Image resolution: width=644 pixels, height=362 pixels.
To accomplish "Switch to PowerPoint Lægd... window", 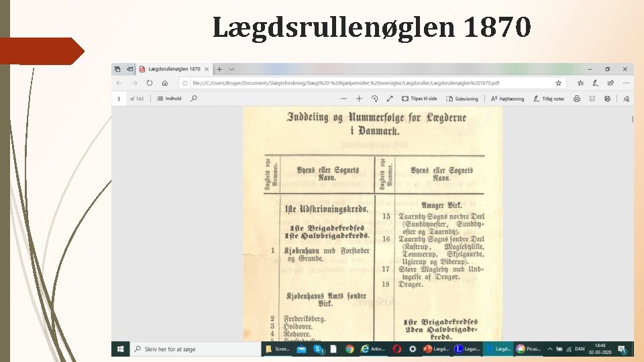I will point(436,349).
